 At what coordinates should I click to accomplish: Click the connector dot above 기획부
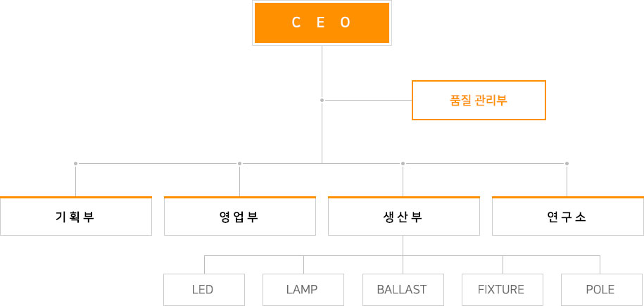coord(75,163)
